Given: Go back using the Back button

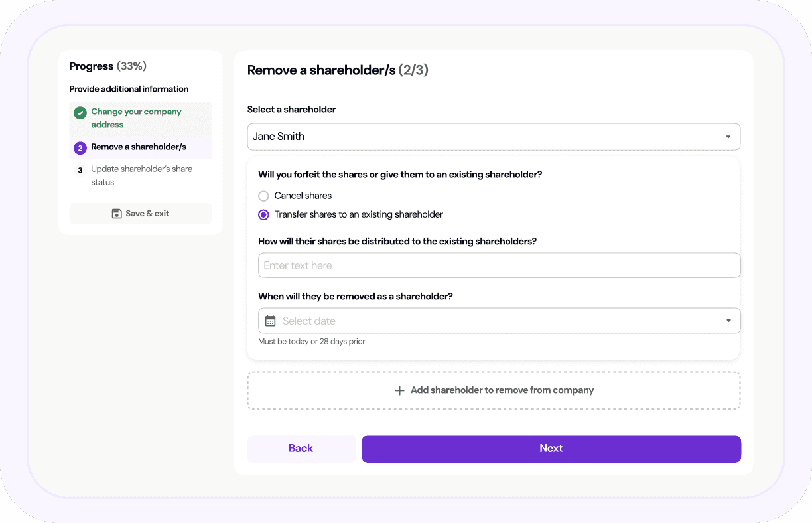Looking at the screenshot, I should [301, 449].
